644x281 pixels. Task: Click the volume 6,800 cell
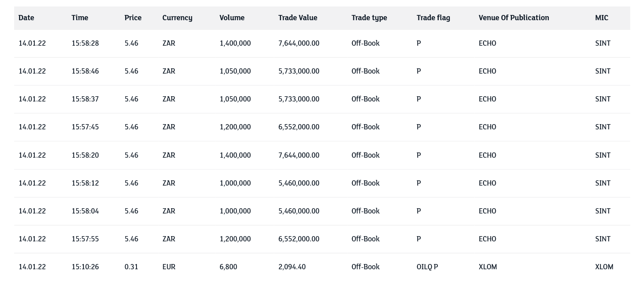click(x=228, y=267)
